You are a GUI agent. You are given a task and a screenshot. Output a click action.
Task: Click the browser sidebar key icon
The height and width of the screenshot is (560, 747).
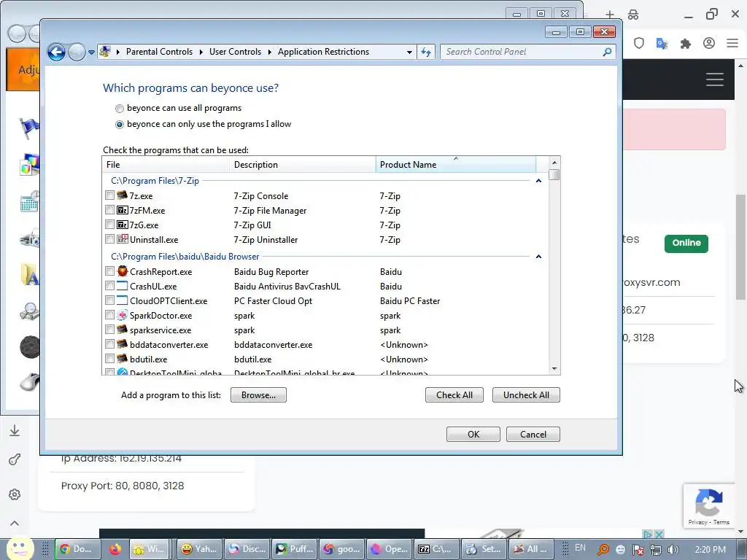coord(15,459)
